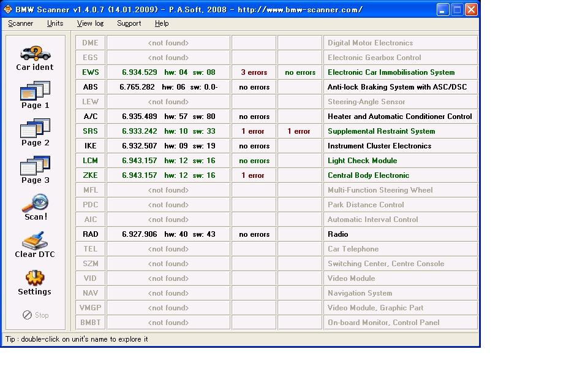Viewport: 588px width, 368px height.
Task: Click the greyed PDC unit name
Action: tap(91, 205)
